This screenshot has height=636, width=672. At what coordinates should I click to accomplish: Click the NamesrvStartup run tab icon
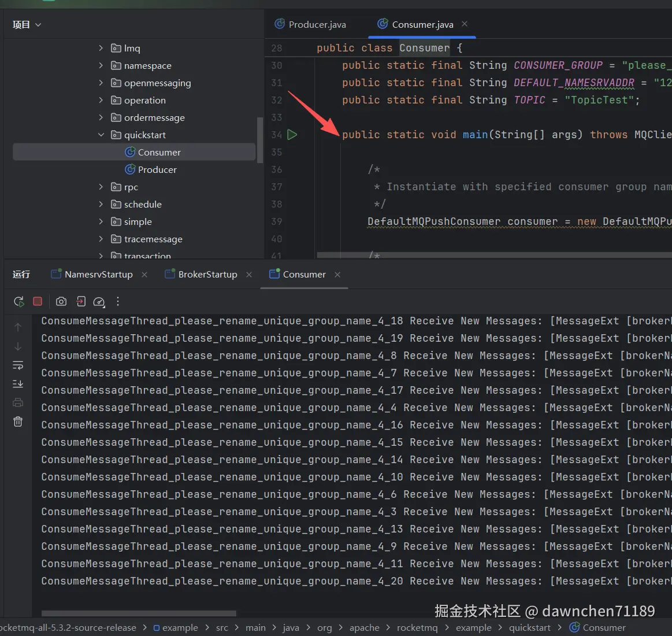tap(56, 273)
